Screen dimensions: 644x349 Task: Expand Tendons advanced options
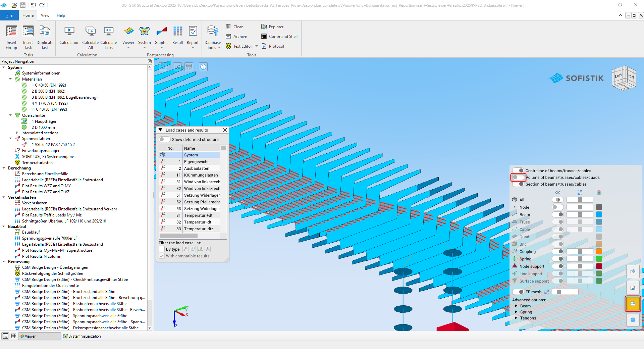pyautogui.click(x=516, y=318)
